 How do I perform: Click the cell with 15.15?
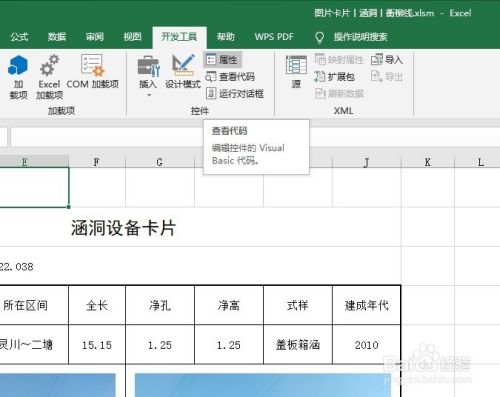point(97,344)
